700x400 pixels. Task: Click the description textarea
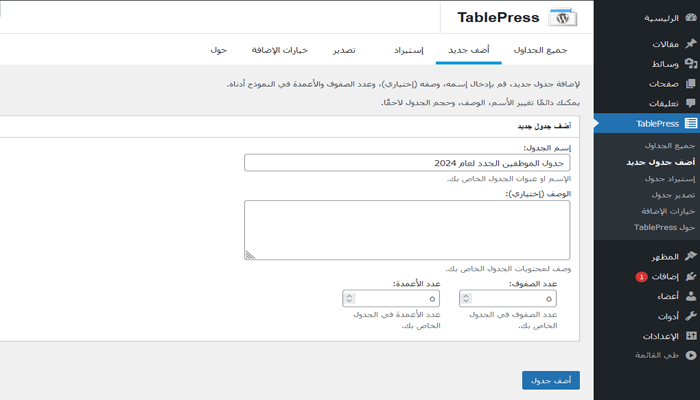pos(407,230)
